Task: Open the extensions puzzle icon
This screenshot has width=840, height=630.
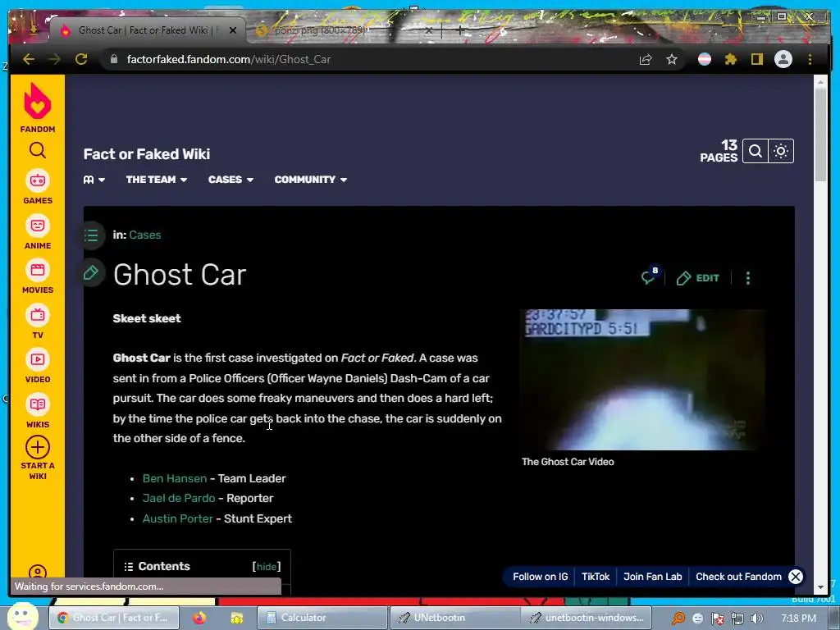Action: [x=731, y=59]
